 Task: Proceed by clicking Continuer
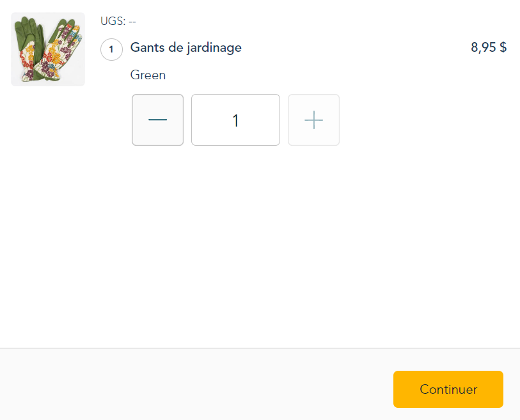(x=448, y=389)
